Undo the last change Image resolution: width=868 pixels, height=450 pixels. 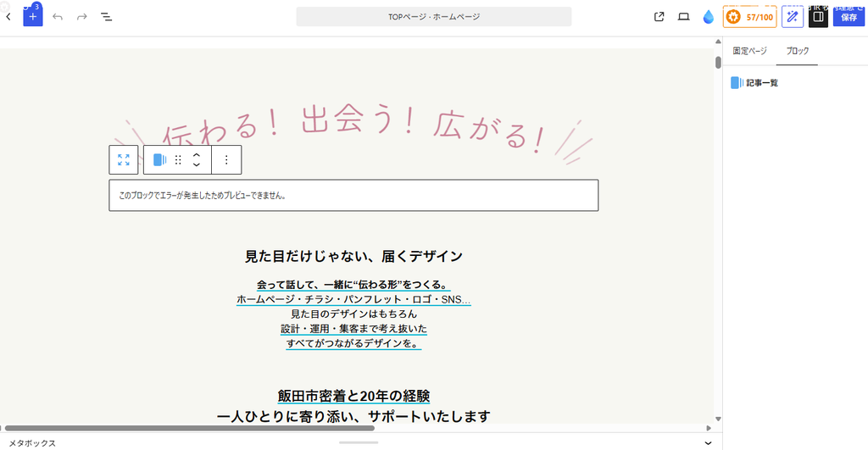point(58,17)
